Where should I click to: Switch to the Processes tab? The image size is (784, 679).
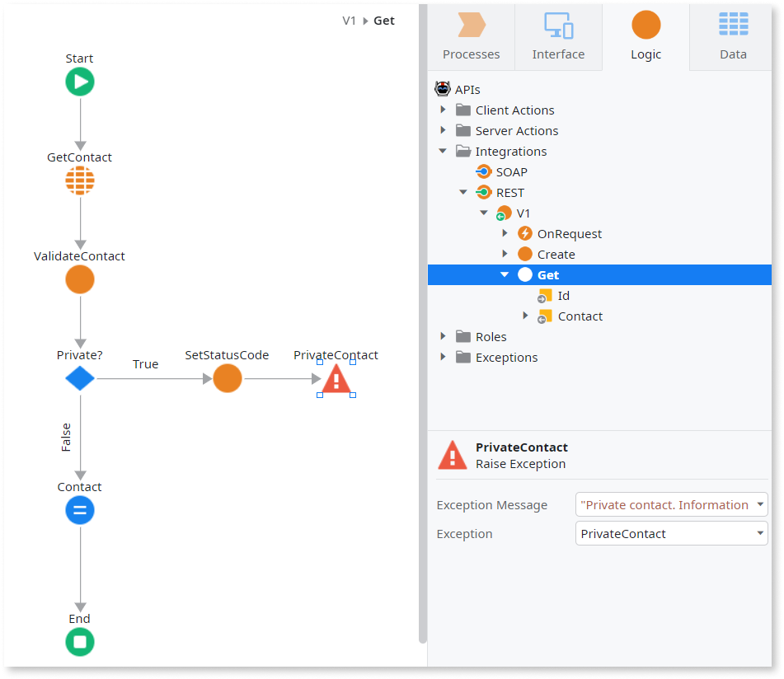471,38
